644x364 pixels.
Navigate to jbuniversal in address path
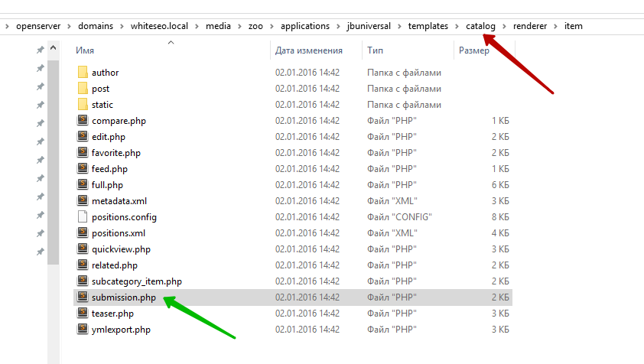370,26
